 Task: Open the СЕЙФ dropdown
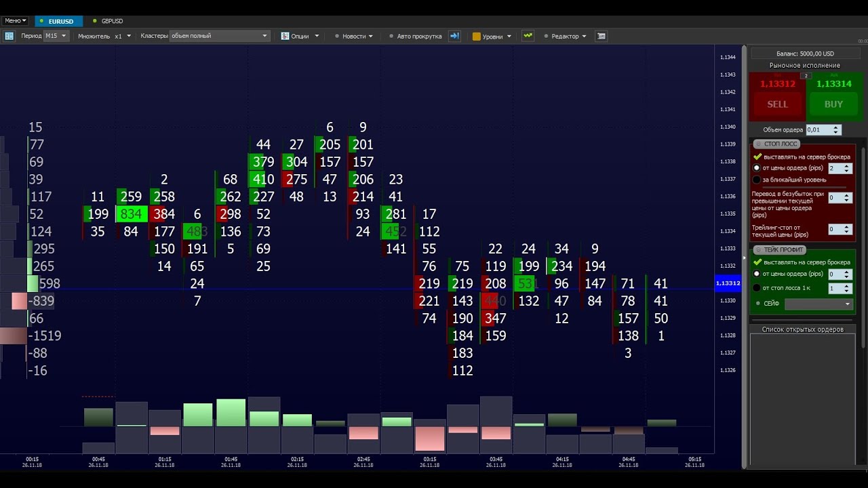pos(818,304)
